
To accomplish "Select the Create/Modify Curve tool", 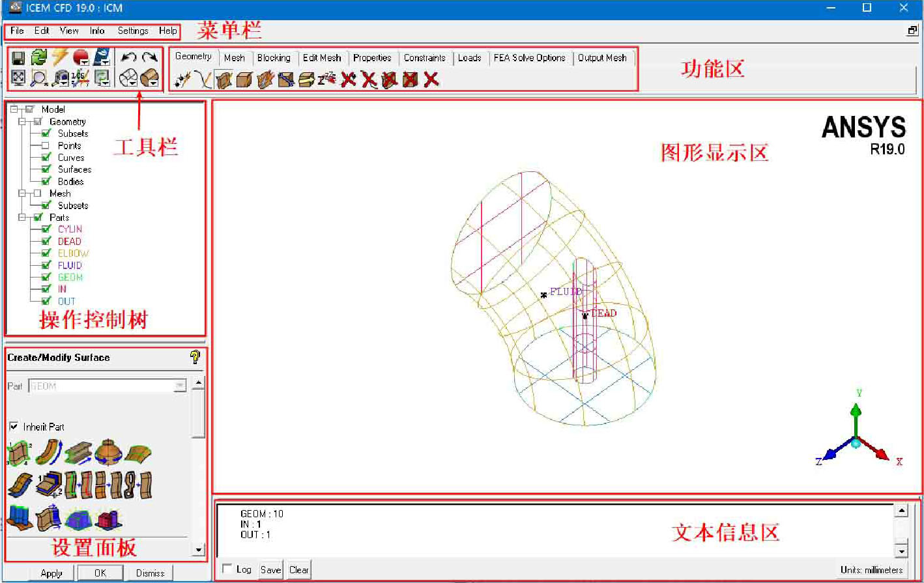I will (203, 79).
